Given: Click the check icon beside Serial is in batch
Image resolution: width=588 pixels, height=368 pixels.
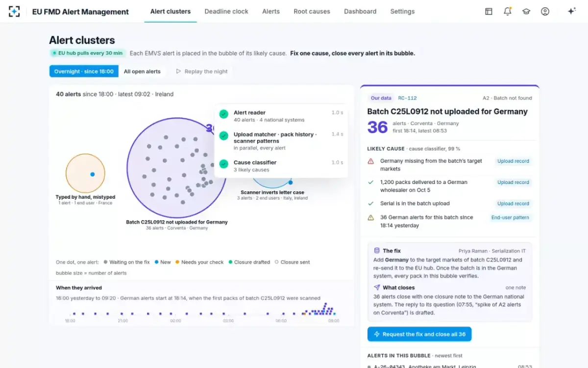Looking at the screenshot, I should [x=371, y=203].
